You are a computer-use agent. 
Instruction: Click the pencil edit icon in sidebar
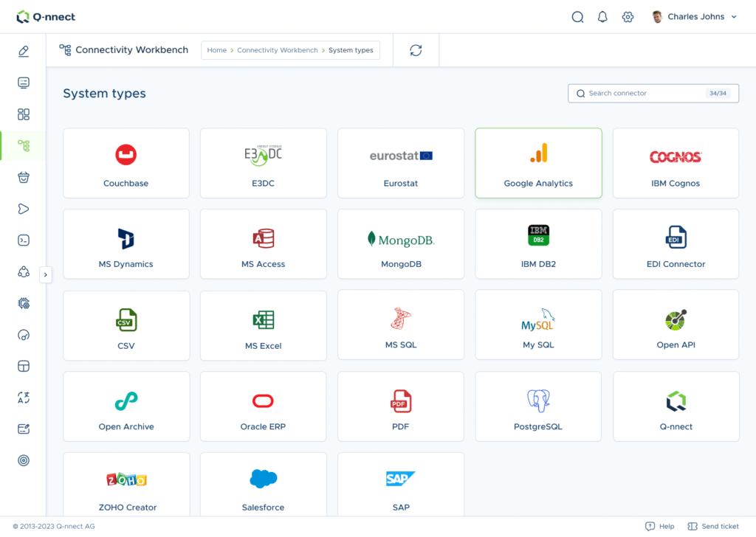coord(23,51)
